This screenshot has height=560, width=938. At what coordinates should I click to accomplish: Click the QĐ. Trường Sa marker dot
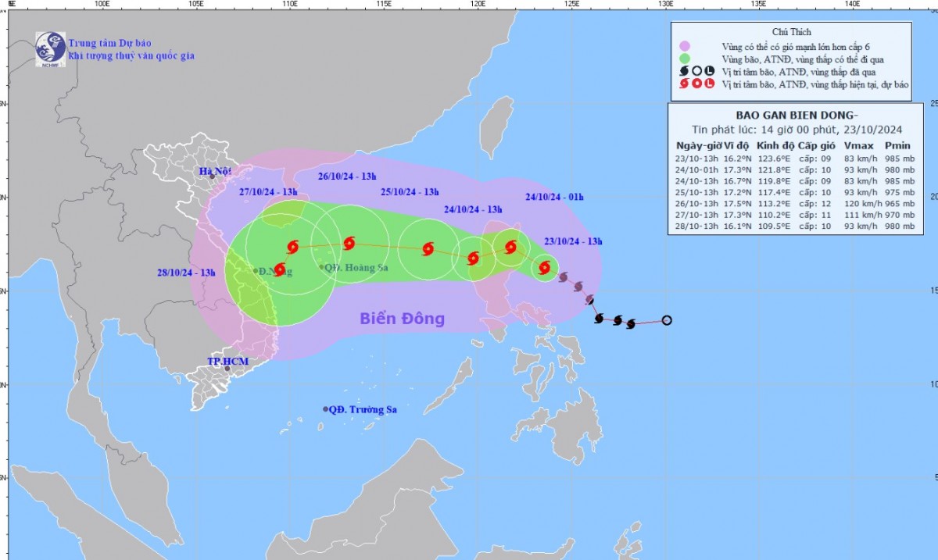point(327,408)
